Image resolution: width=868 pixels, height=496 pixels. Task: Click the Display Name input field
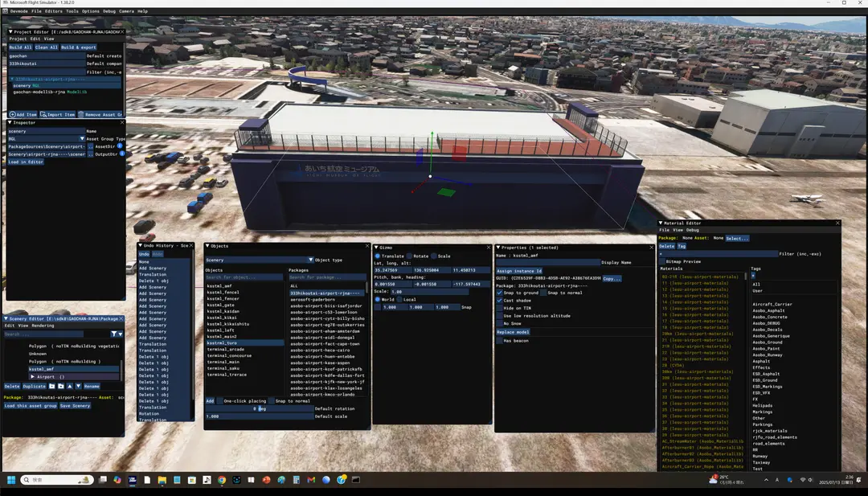(548, 262)
